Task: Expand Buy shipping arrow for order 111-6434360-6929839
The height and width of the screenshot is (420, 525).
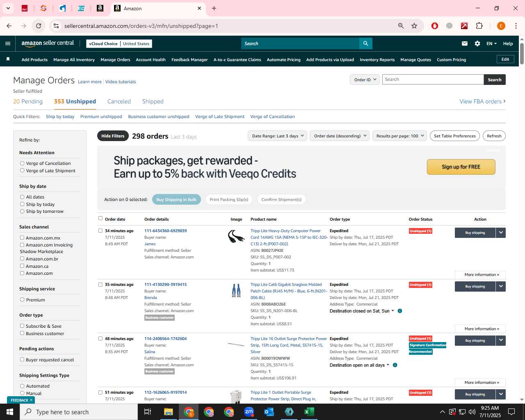Action: tap(501, 233)
